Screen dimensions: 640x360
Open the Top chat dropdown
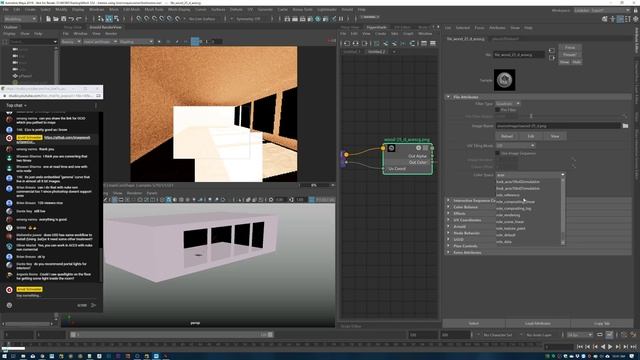click(16, 105)
